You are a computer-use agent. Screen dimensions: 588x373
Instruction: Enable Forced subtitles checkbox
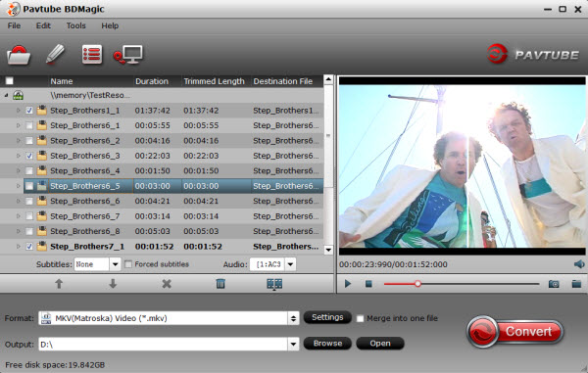point(128,264)
